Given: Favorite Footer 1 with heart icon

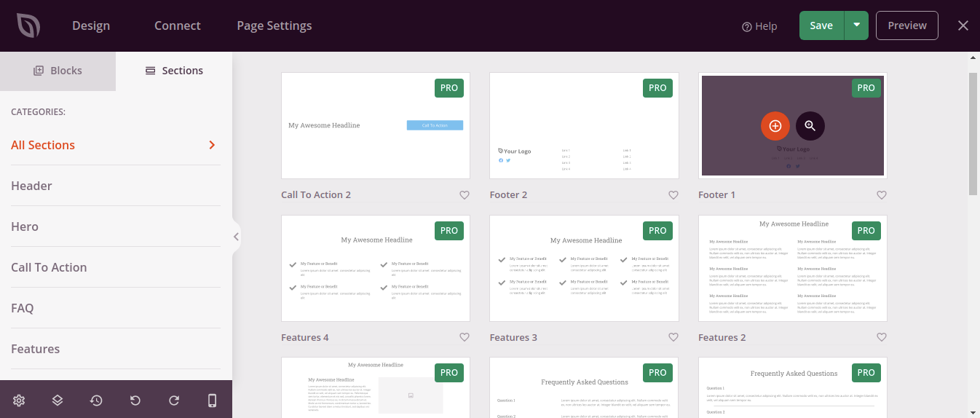Looking at the screenshot, I should point(882,195).
